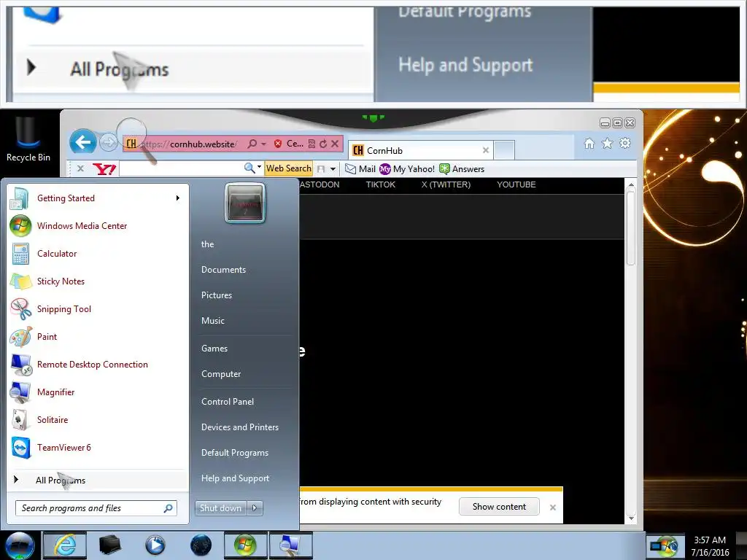The height and width of the screenshot is (560, 747).
Task: Click the Solitaire cards icon
Action: coord(20,420)
